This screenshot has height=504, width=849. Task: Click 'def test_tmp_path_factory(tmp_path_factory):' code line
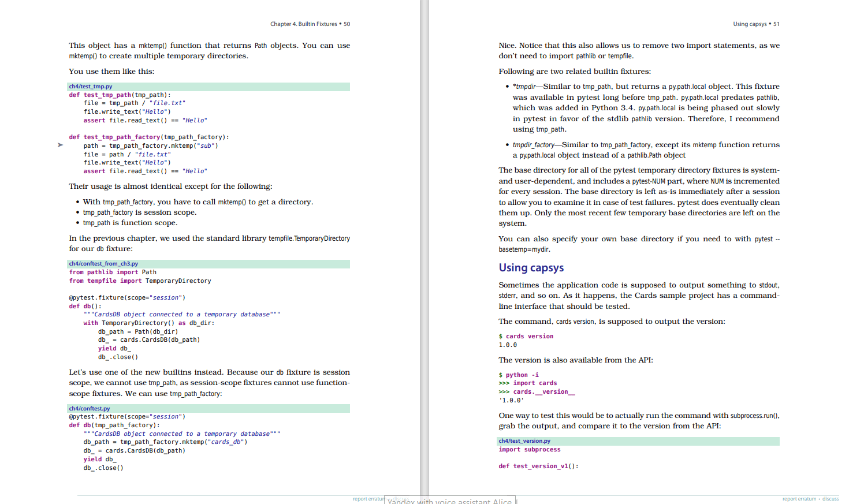[149, 137]
